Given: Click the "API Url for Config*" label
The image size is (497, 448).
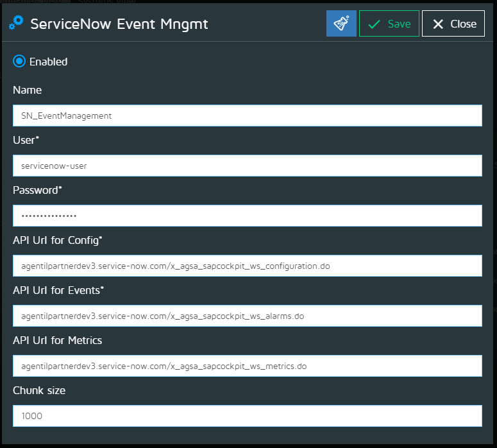Looking at the screenshot, I should tap(58, 240).
